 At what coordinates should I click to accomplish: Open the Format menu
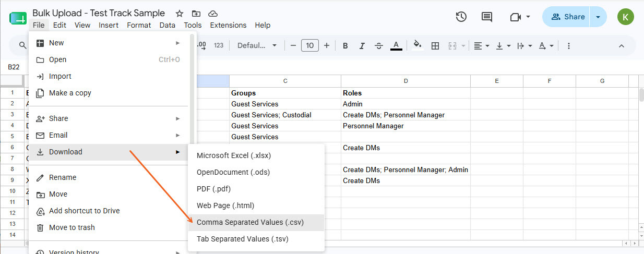point(139,25)
